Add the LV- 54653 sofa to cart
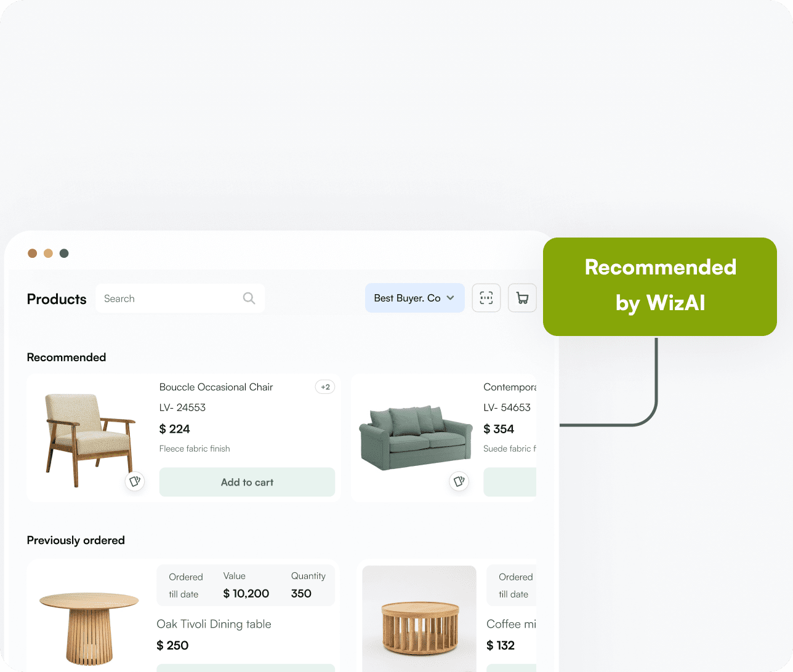Viewport: 793px width, 672px height. (510, 482)
